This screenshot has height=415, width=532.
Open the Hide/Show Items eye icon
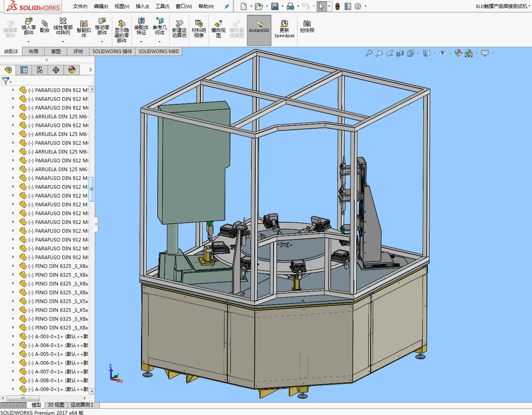442,53
